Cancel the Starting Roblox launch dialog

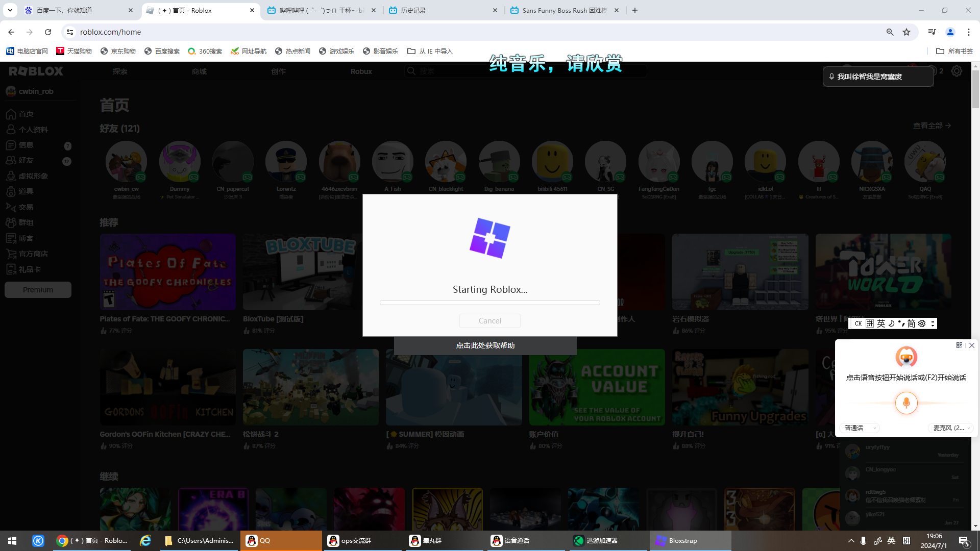pyautogui.click(x=490, y=320)
